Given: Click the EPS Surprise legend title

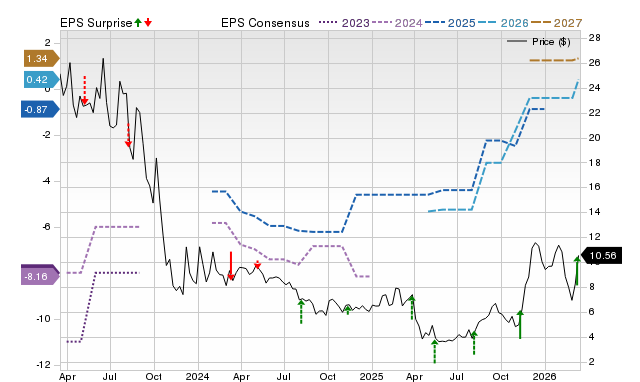Looking at the screenshot, I should coord(96,23).
